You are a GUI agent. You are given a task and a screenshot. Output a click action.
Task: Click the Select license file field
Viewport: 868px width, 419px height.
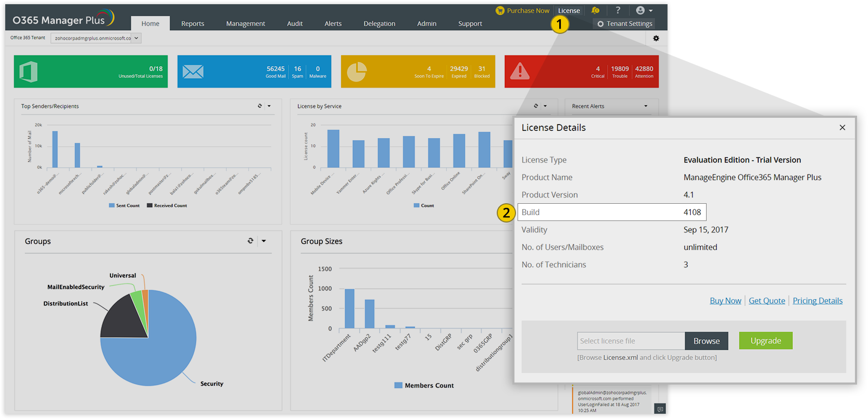click(x=631, y=341)
